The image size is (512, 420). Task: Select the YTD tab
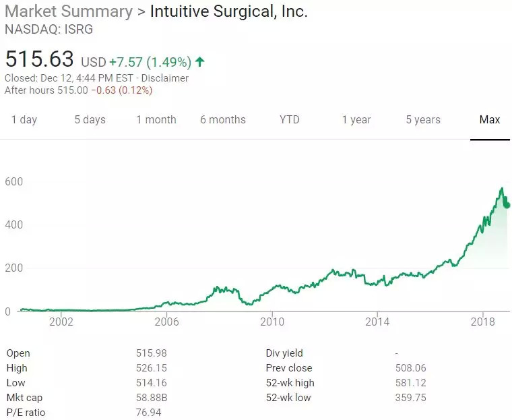pyautogui.click(x=290, y=120)
